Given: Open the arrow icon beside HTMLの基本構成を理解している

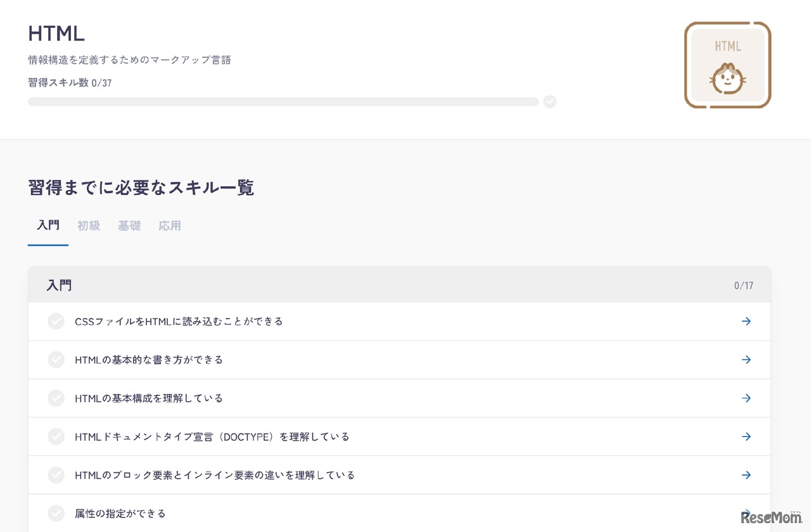Looking at the screenshot, I should (746, 398).
